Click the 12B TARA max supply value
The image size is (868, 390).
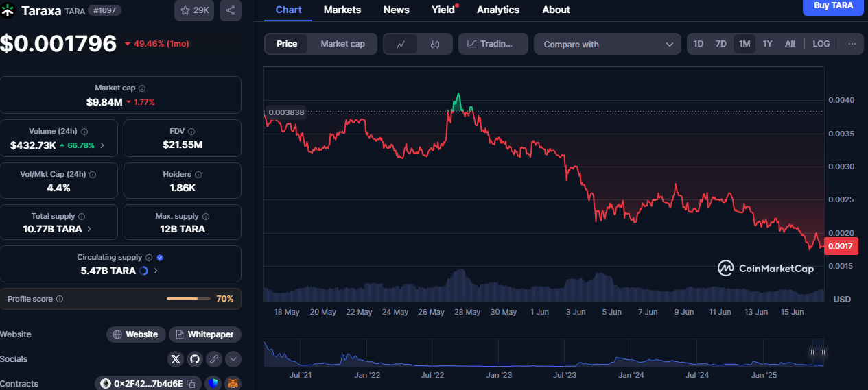[x=182, y=229]
